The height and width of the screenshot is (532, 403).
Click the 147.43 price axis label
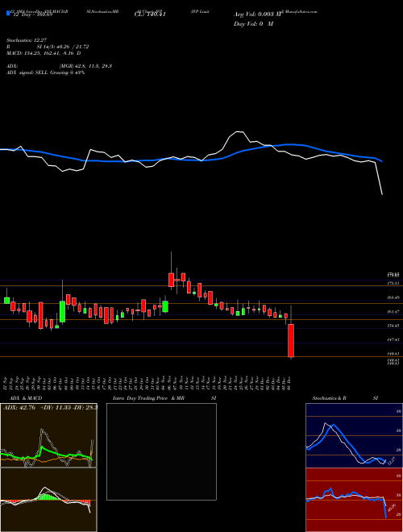point(393,339)
